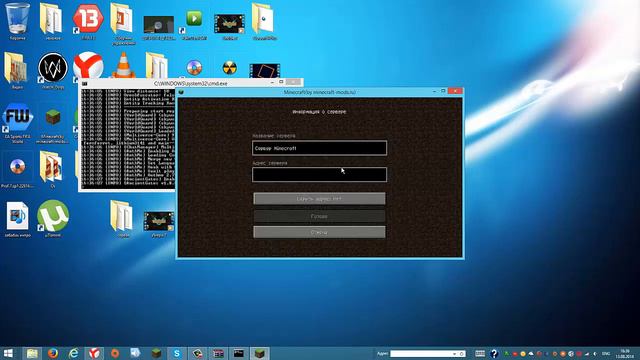Launch Firefox from the taskbar
Viewport: 640px width, 360px height.
click(x=53, y=353)
